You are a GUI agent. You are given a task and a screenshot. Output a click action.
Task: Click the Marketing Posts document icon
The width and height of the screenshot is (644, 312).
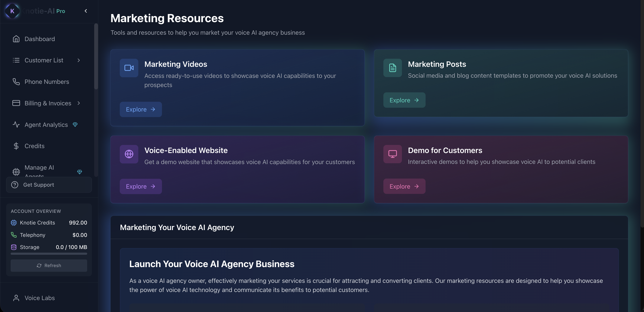tap(393, 68)
